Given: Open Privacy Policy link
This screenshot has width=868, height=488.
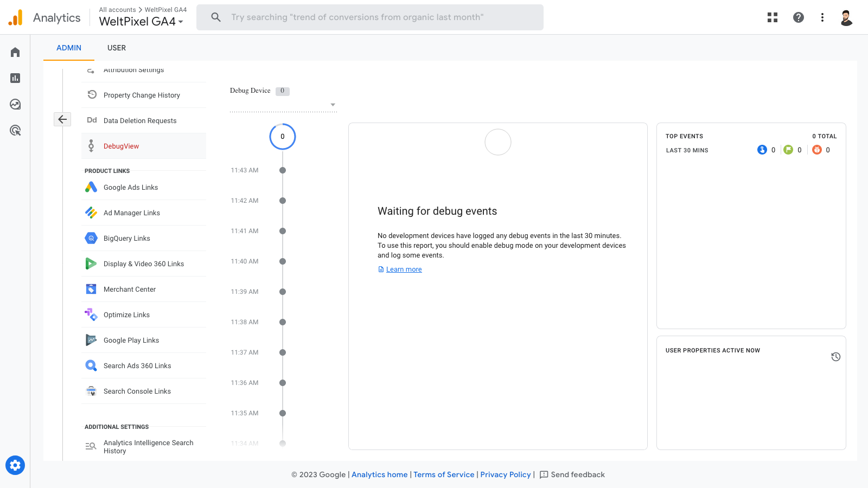Looking at the screenshot, I should click(x=506, y=474).
